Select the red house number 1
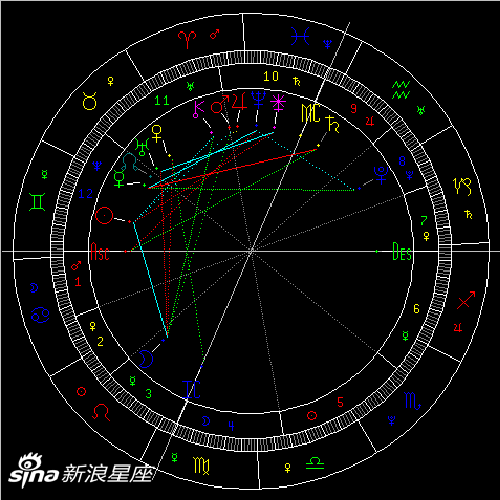500x500 pixels. click(x=78, y=282)
